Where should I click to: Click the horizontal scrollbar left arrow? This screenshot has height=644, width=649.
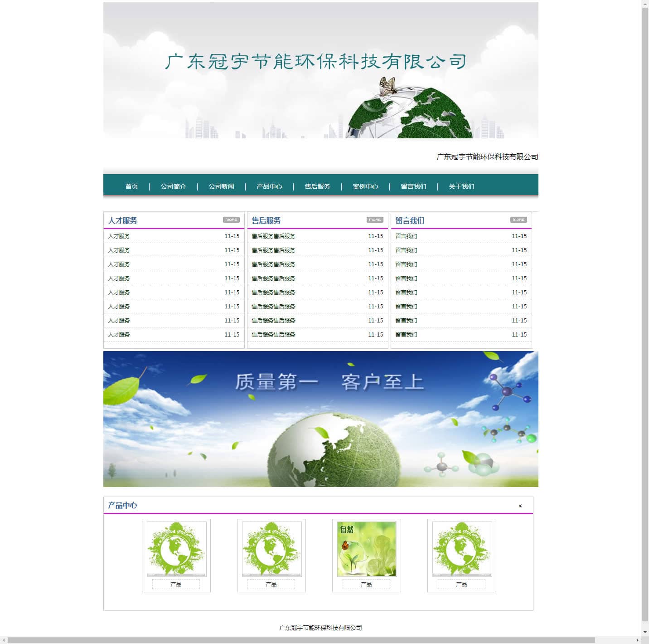point(4,640)
